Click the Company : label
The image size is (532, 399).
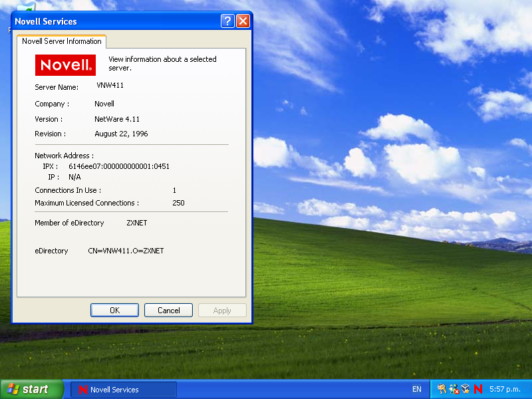[x=52, y=104]
